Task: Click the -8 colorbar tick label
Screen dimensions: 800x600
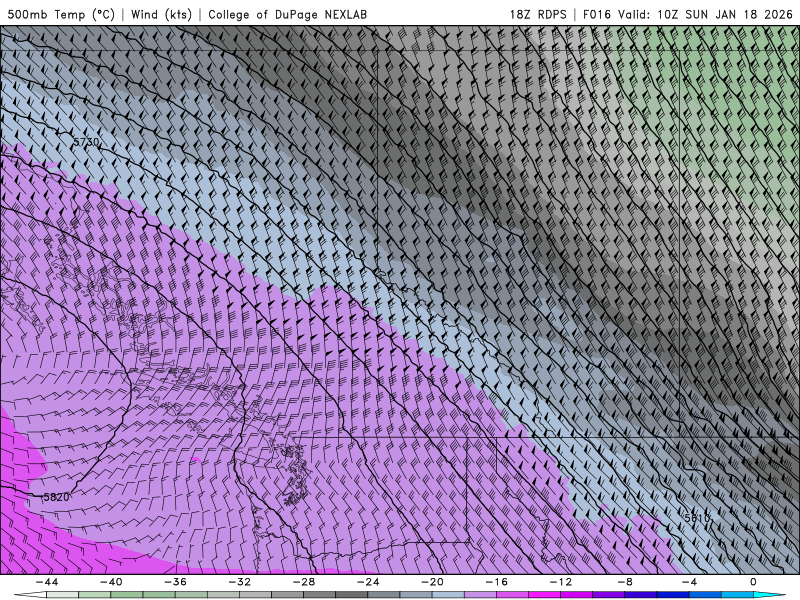Action: [x=625, y=582]
